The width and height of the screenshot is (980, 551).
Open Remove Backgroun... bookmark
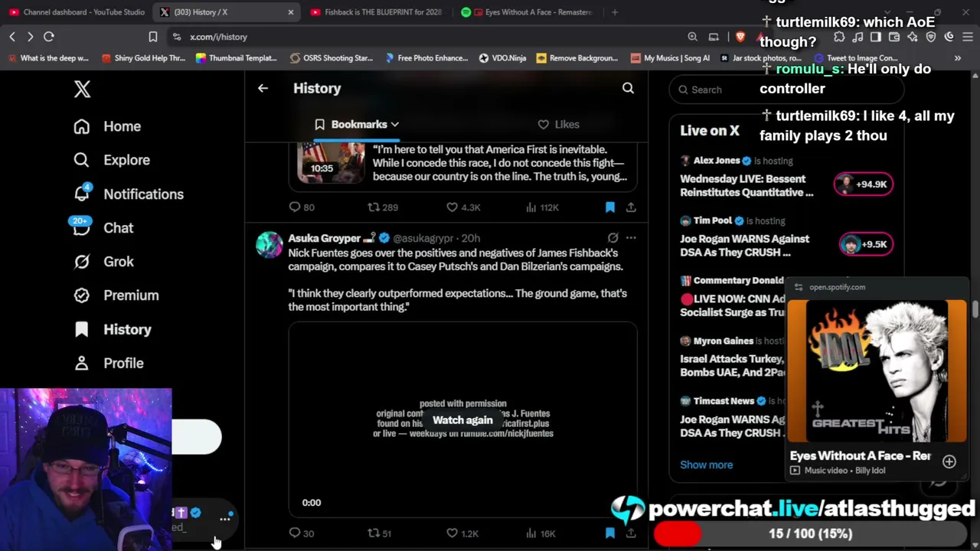tap(577, 58)
